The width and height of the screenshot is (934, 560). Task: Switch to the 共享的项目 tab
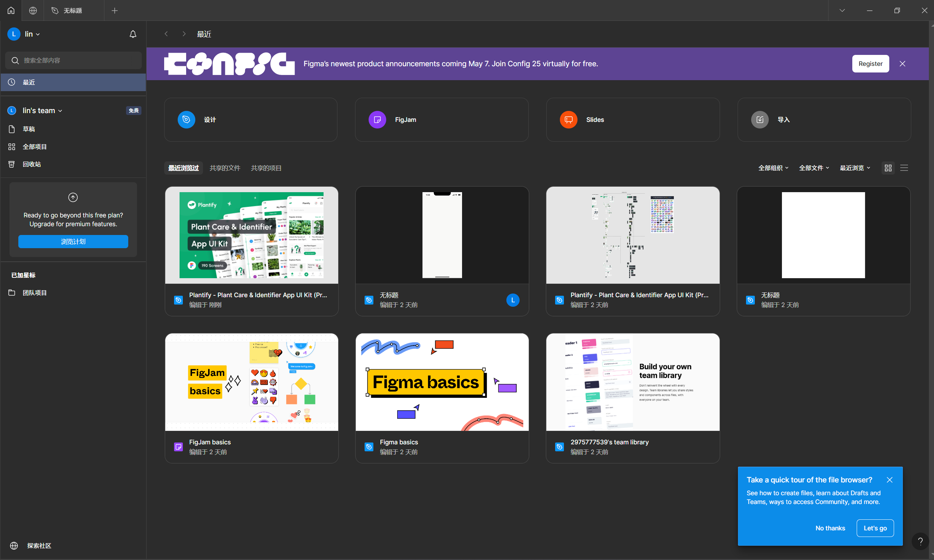pyautogui.click(x=266, y=168)
